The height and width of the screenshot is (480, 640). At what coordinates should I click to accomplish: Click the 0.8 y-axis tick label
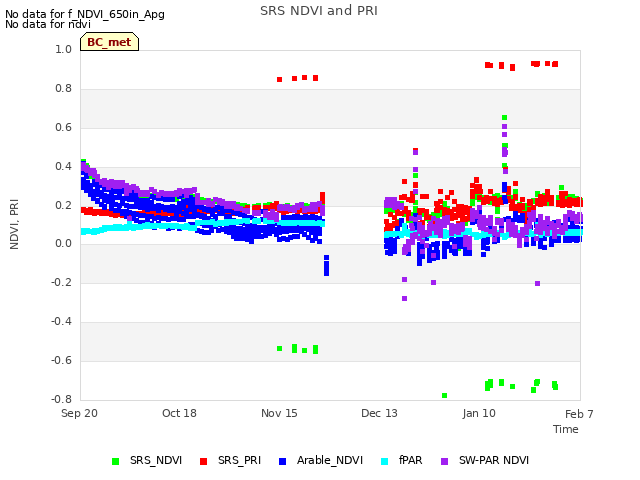[63, 88]
